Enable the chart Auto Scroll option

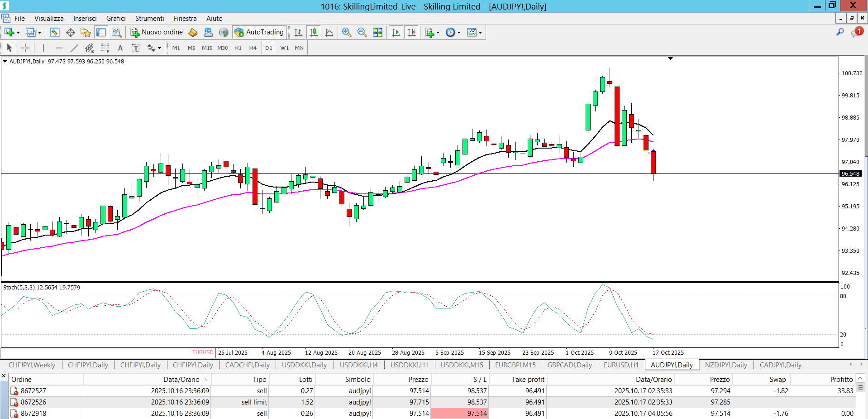click(x=396, y=32)
